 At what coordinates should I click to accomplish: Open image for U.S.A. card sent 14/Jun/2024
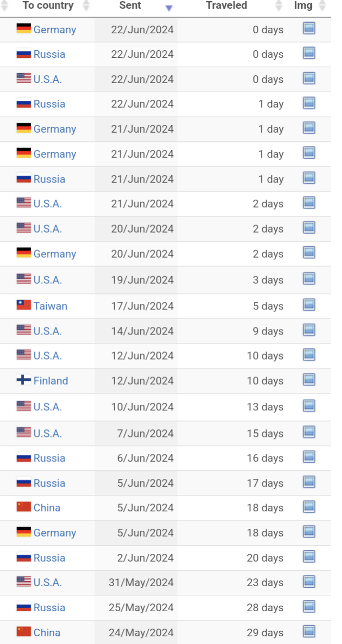pyautogui.click(x=309, y=330)
